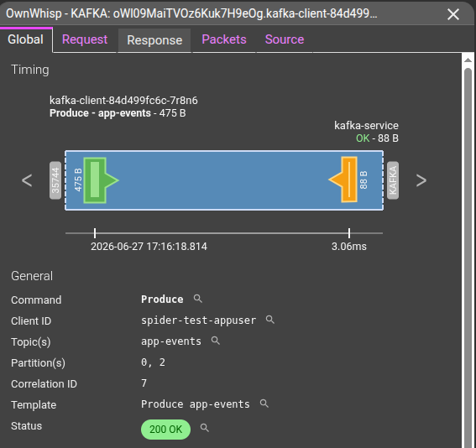Click the search icon beside 200 OK status

click(205, 428)
